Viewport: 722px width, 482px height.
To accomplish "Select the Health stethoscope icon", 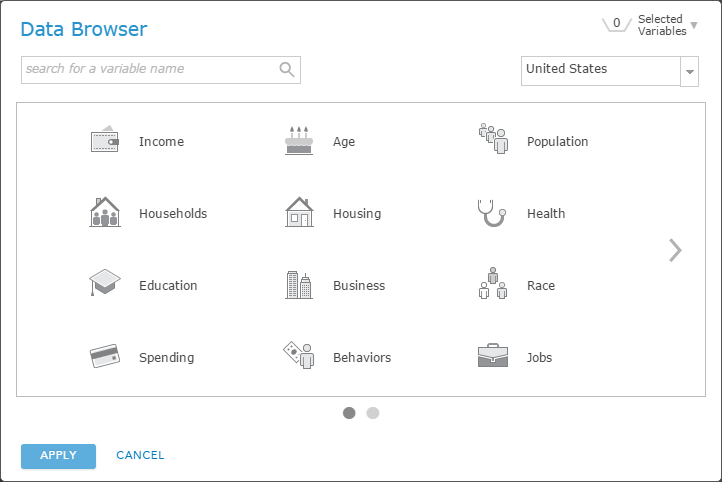I will click(x=493, y=212).
